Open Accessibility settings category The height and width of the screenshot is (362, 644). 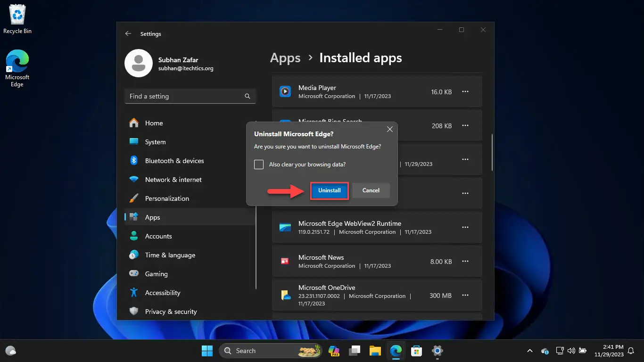190,293
